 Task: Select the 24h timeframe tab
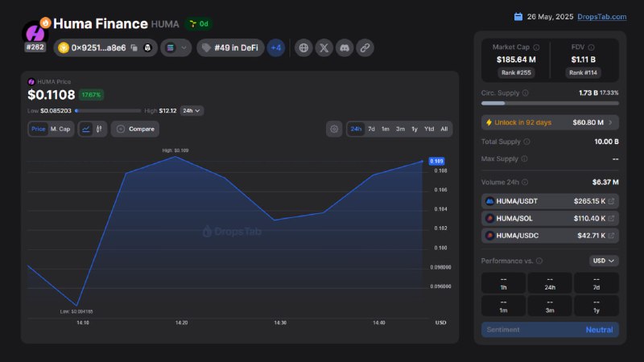(x=356, y=129)
